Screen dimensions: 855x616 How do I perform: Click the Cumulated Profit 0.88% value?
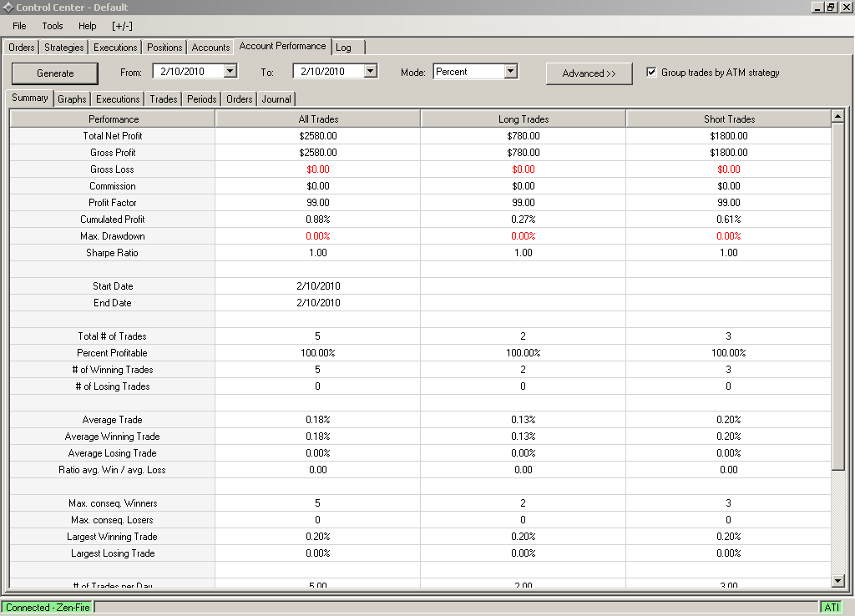[x=318, y=220]
